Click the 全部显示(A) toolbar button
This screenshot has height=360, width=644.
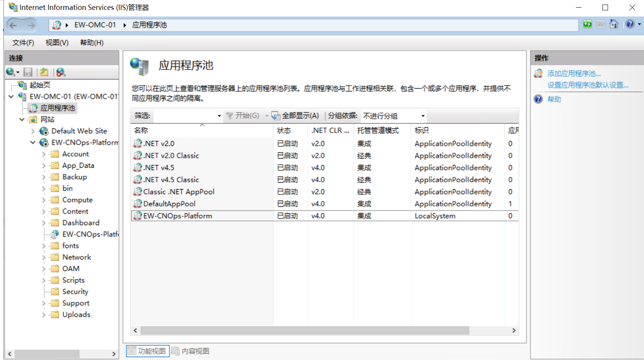[x=295, y=115]
